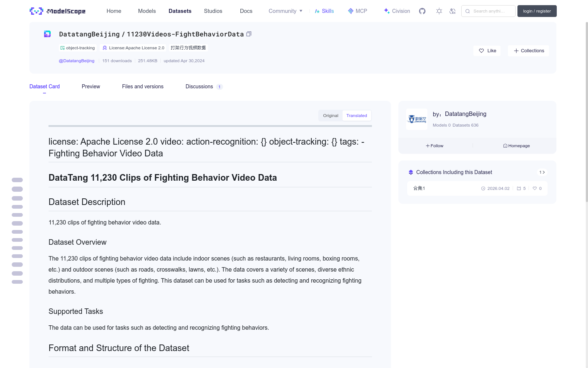Click the object-tracking tag icon
The image size is (588, 368).
pos(62,48)
